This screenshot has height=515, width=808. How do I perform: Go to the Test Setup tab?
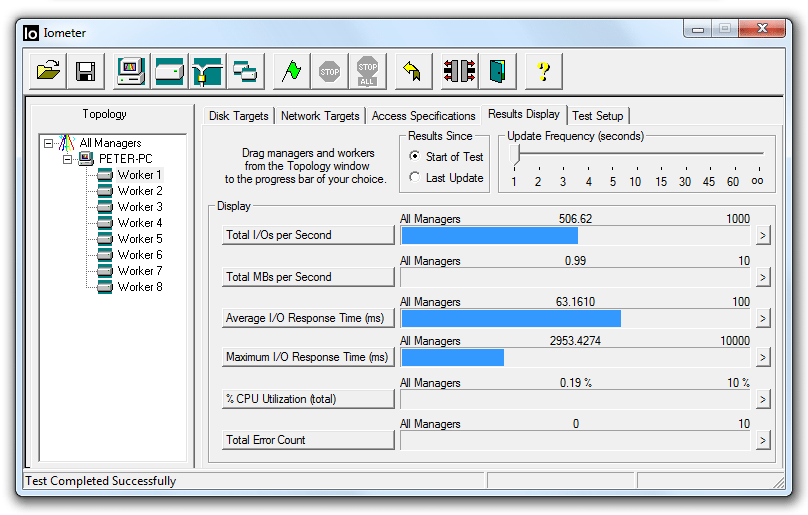tap(598, 116)
